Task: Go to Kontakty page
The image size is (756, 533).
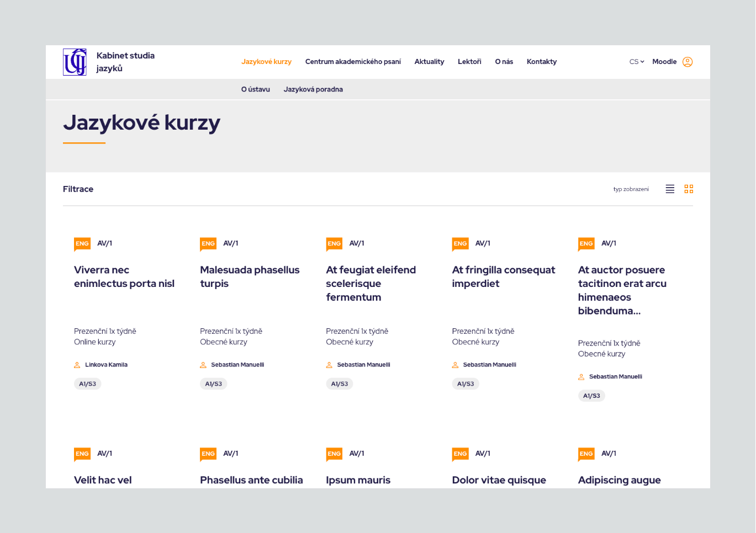Action: [542, 62]
